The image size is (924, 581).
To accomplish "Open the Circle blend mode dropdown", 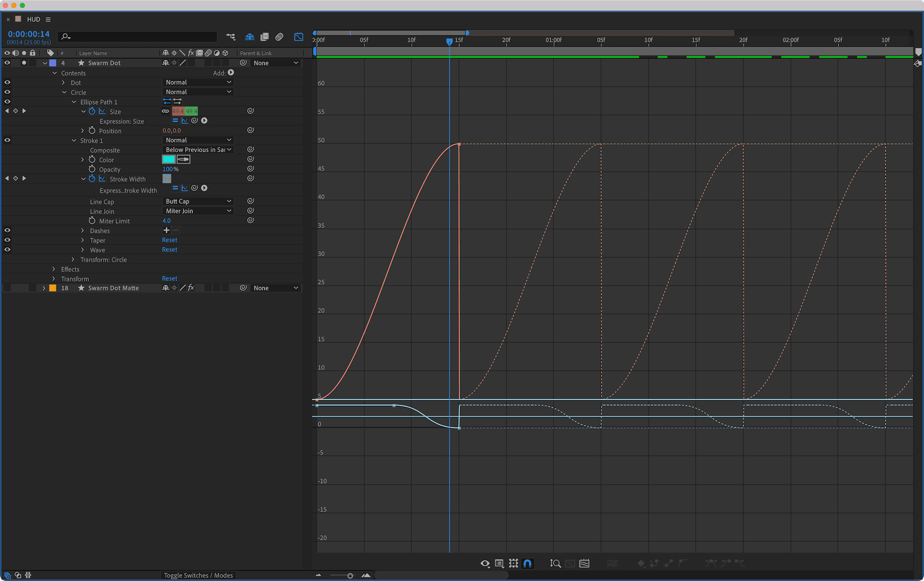I will click(x=198, y=92).
